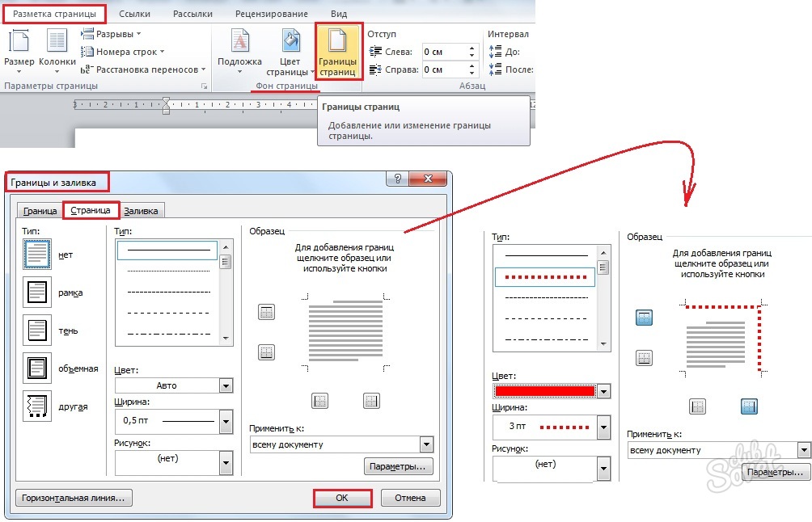Choose the другая custom border icon
Image resolution: width=812 pixels, height=522 pixels.
38,406
